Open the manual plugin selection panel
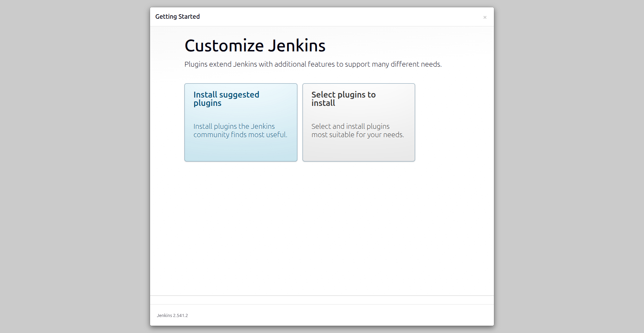This screenshot has height=333, width=644. 358,146
